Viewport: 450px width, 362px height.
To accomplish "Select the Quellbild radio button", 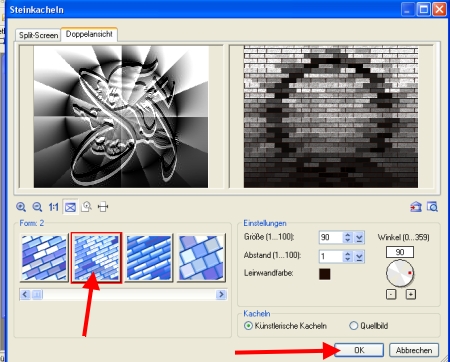I will pyautogui.click(x=353, y=326).
